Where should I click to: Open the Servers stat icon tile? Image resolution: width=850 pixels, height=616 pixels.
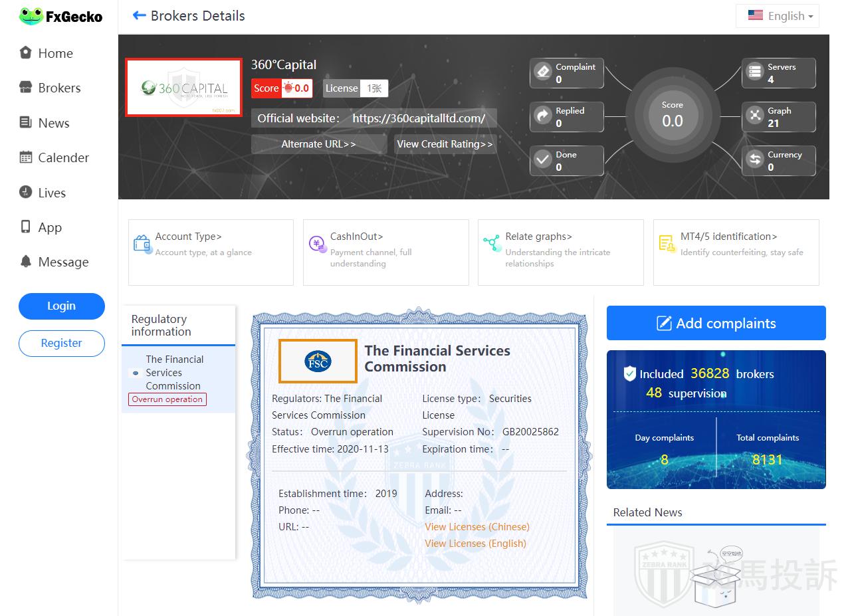point(755,72)
